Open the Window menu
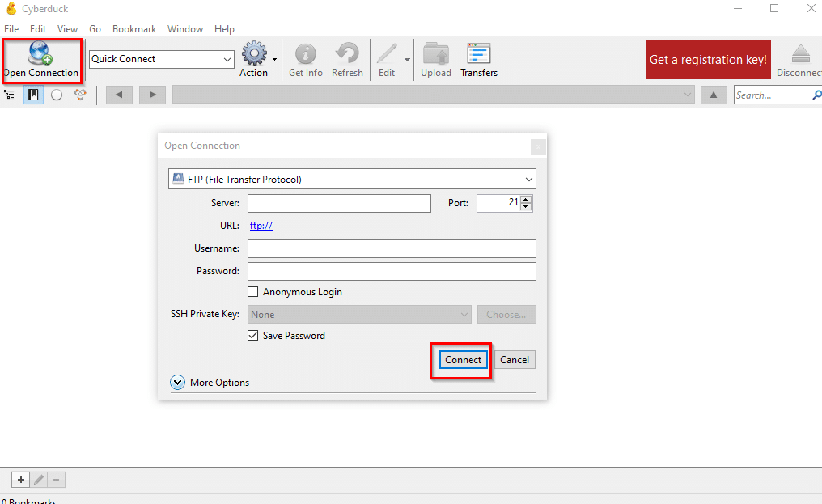This screenshot has width=822, height=504. coord(185,29)
